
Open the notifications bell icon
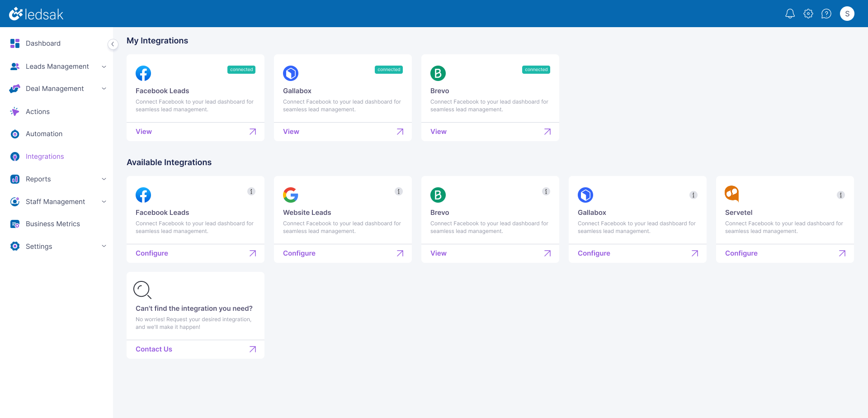tap(790, 14)
